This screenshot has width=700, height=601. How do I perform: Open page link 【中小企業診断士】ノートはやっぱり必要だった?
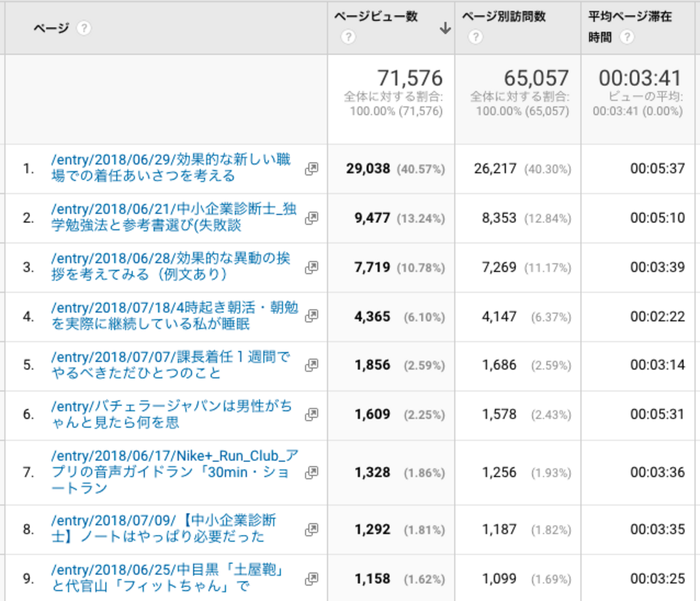click(164, 528)
